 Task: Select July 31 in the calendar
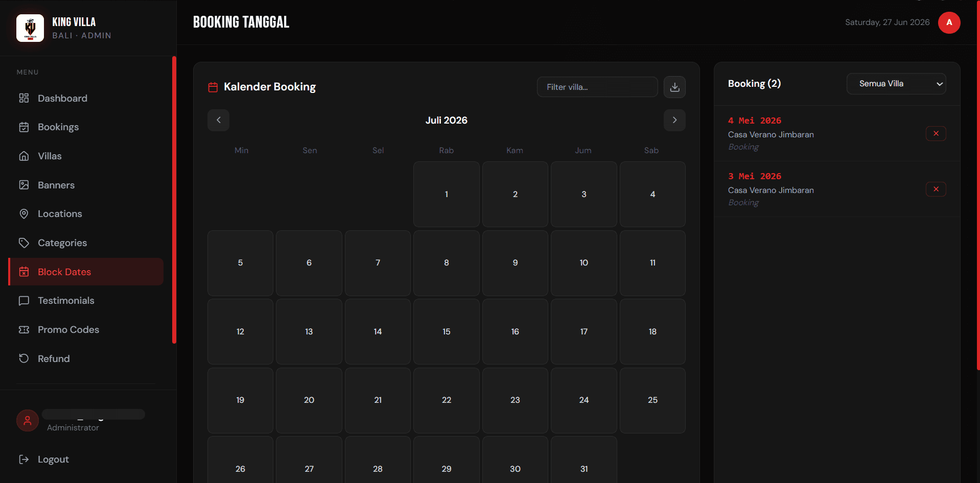[x=584, y=460]
